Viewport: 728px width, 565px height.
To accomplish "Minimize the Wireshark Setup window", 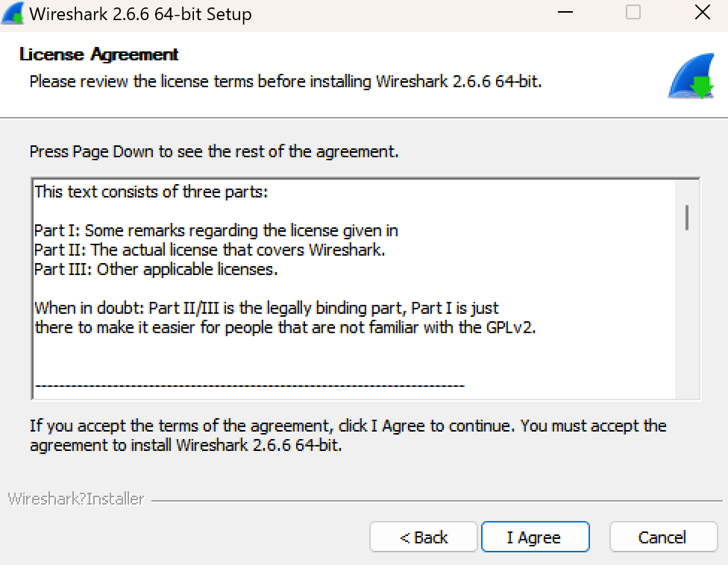I will point(566,13).
